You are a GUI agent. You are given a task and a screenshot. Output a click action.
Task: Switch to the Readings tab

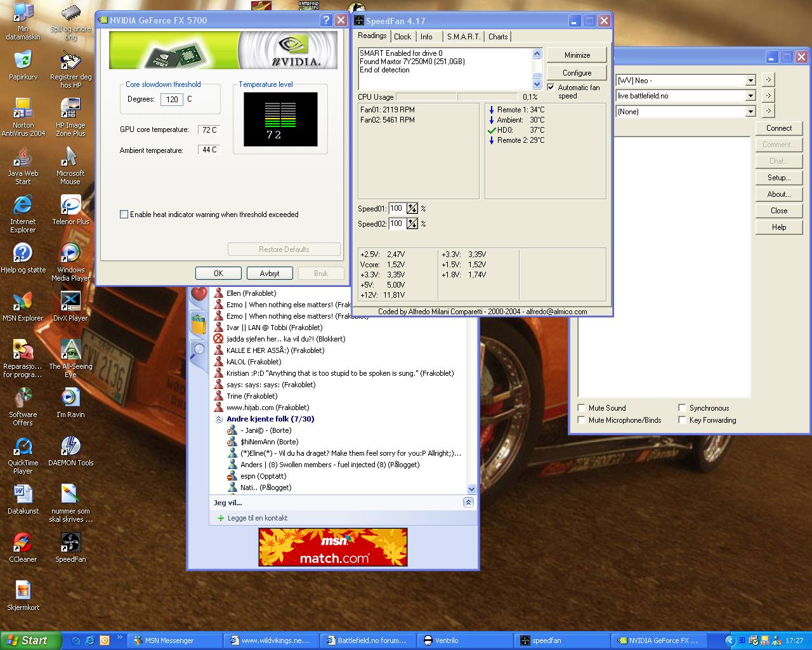[x=372, y=36]
